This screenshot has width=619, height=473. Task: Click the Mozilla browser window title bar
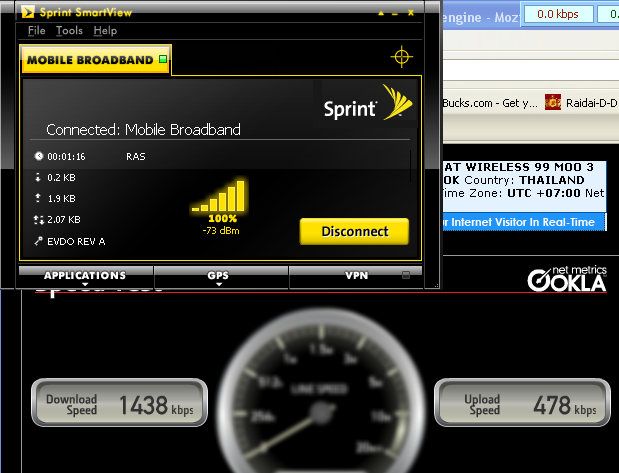tap(481, 17)
